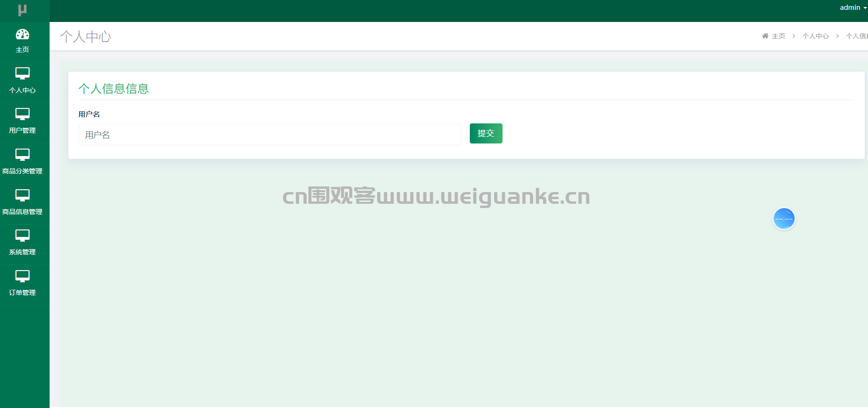Click the blue floating circle widget
This screenshot has width=868, height=408.
point(784,219)
